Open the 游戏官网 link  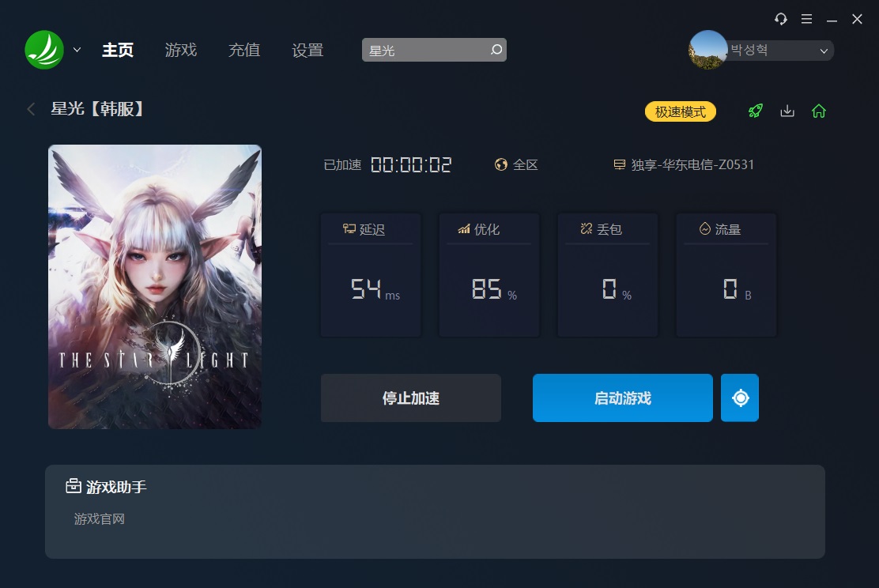point(100,519)
